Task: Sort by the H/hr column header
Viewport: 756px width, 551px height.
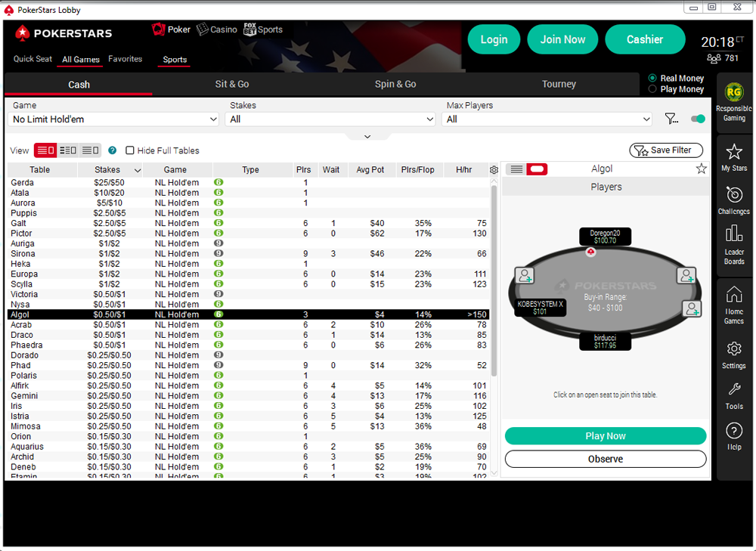Action: [x=464, y=170]
